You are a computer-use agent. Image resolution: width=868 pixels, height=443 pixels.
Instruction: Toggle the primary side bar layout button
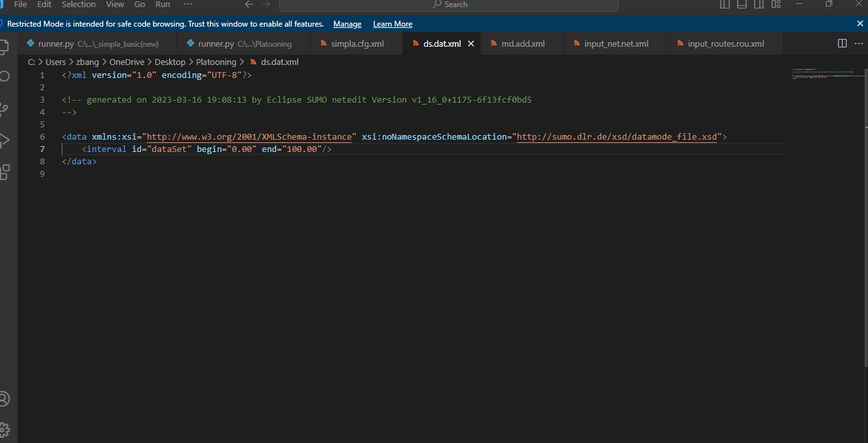725,5
